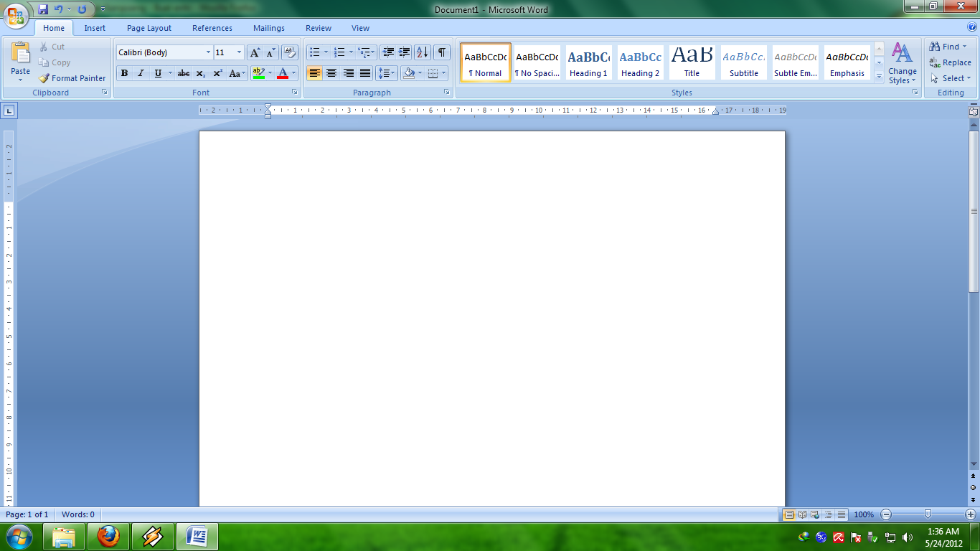Switch to the Insert ribbon tab

pos(95,28)
